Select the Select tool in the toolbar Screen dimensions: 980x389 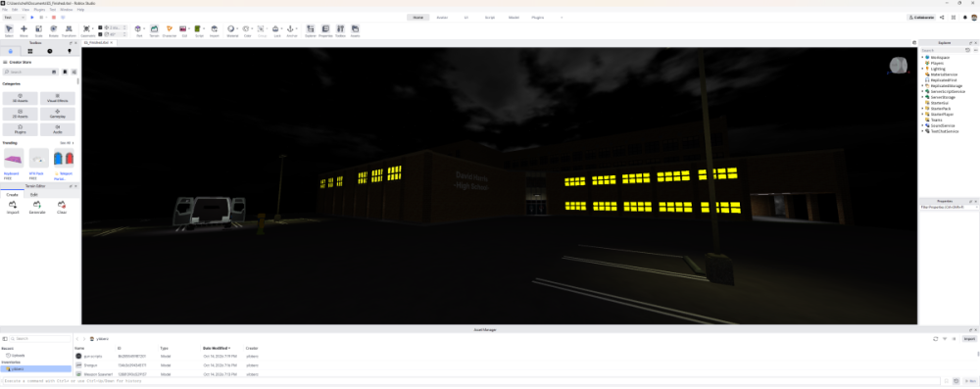(9, 30)
